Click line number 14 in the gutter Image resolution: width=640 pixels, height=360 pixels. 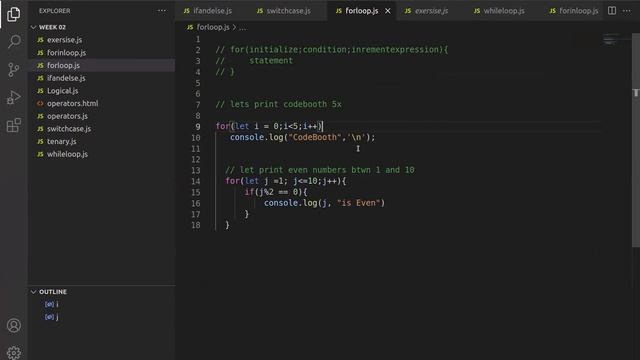coord(196,181)
